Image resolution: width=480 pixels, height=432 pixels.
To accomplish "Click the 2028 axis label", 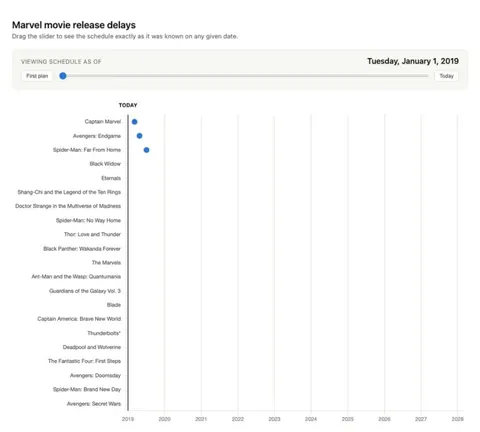I will click(x=458, y=419).
